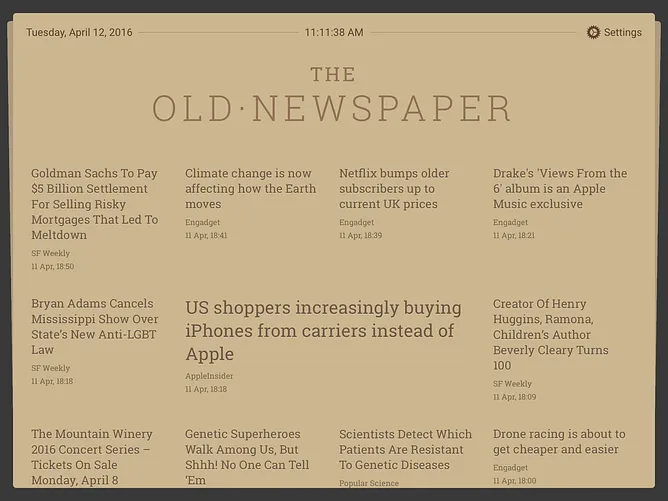668x501 pixels.
Task: Click 11 Apr, 18:18 under Bryan Adams story
Action: [52, 381]
